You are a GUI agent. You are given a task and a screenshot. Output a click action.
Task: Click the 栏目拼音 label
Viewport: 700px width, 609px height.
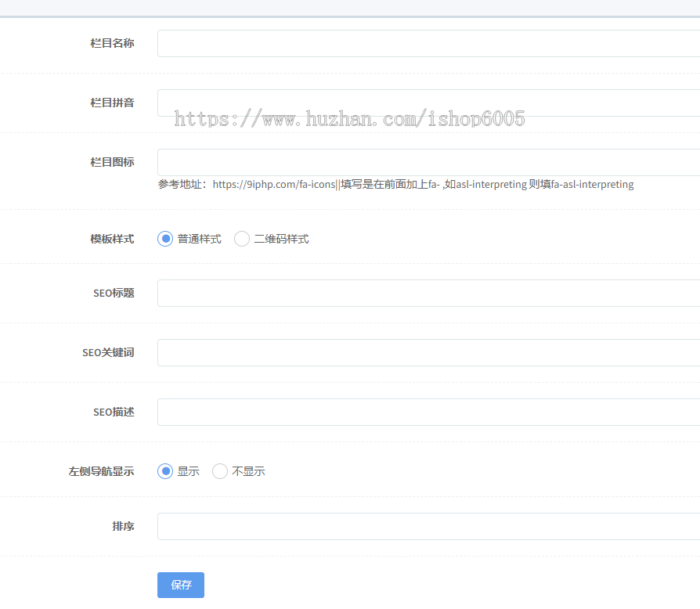pos(112,103)
